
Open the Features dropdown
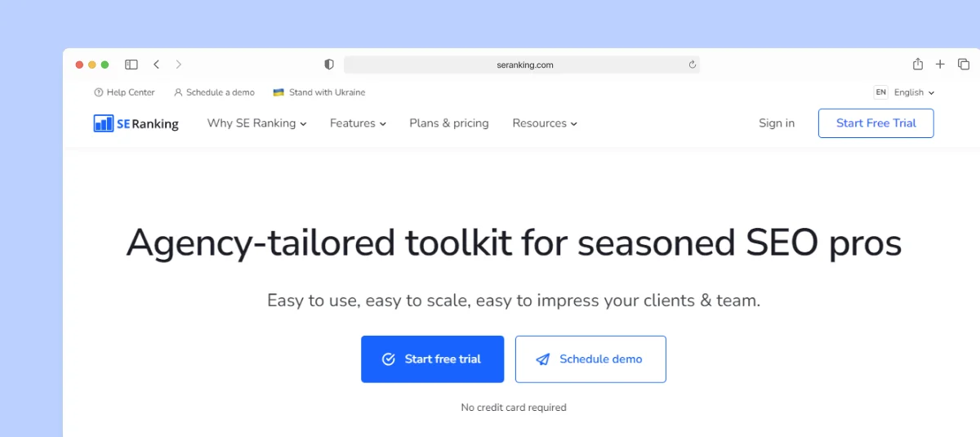click(358, 123)
